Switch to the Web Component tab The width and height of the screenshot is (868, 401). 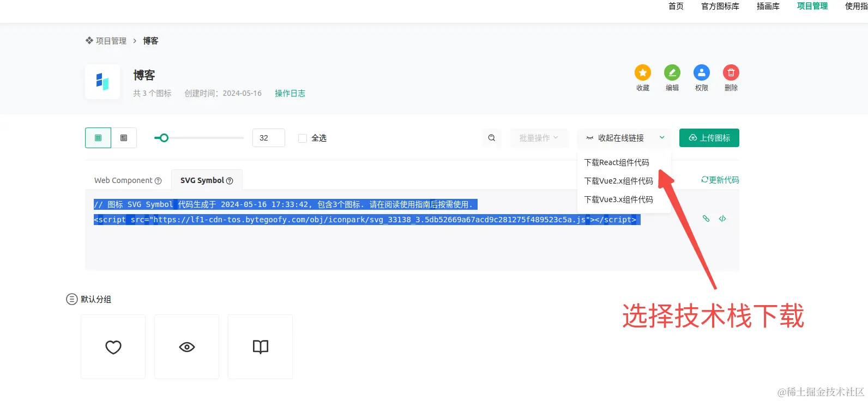point(128,180)
